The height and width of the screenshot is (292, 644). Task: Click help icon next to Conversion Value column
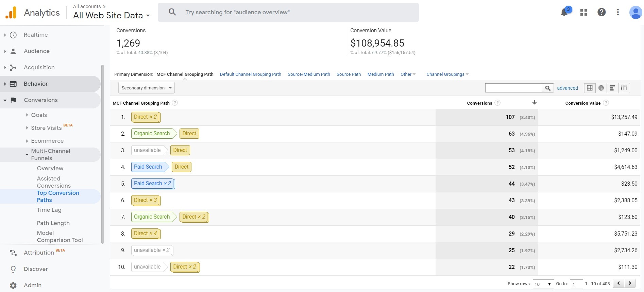(x=606, y=103)
